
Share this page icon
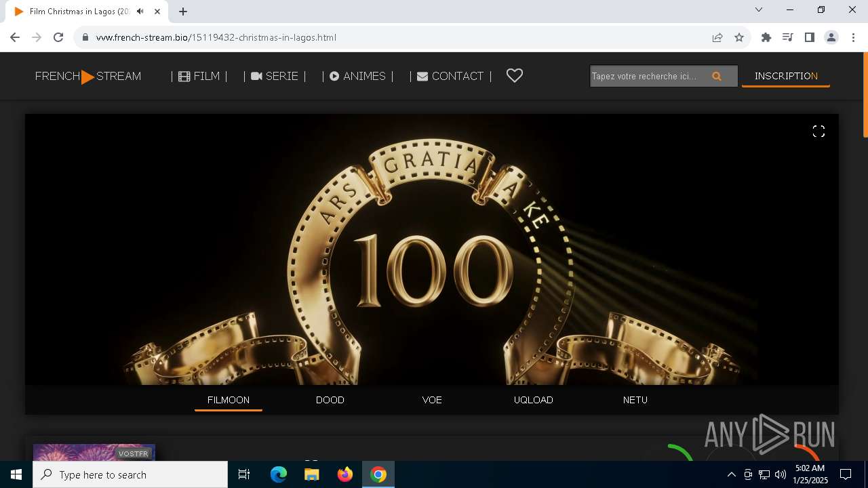[x=717, y=37]
